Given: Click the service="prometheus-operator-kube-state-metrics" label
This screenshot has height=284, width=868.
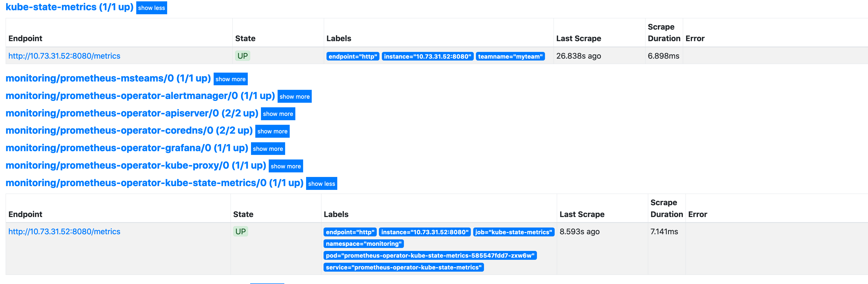Looking at the screenshot, I should coord(403,268).
